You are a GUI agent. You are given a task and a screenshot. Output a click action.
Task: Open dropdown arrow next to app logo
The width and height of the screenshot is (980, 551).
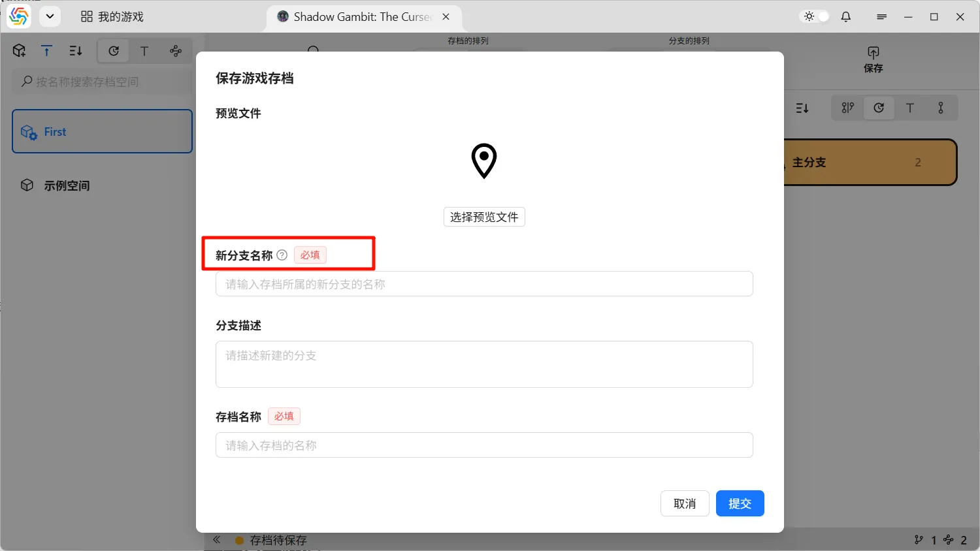coord(50,17)
